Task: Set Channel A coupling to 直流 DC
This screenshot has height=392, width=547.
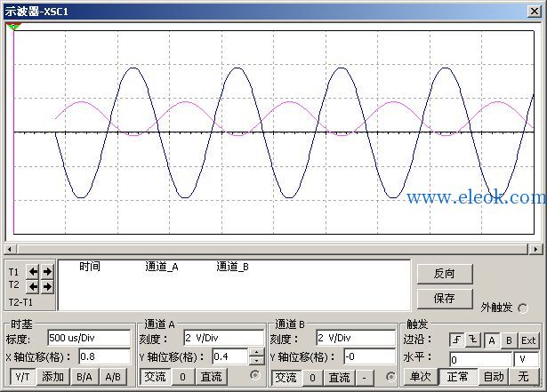Action: coord(211,377)
